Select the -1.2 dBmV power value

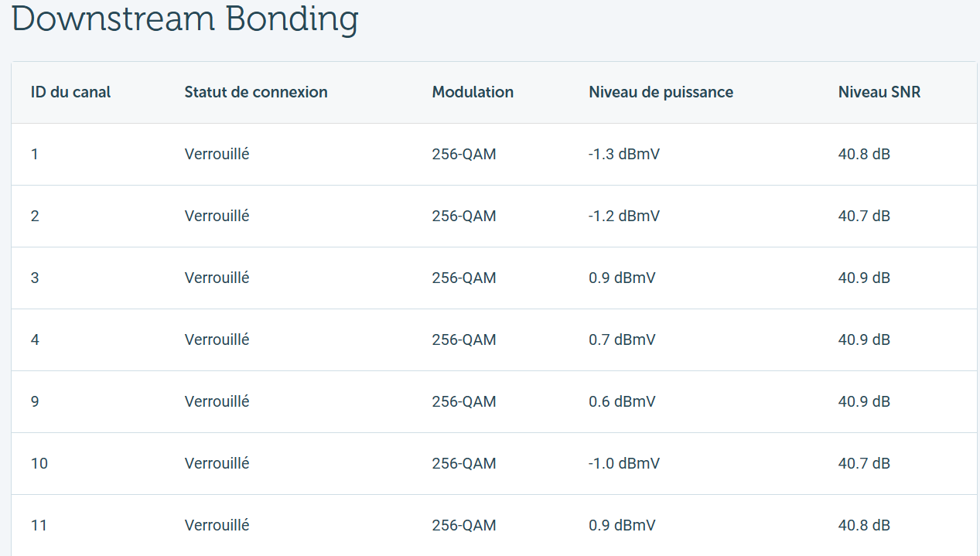[624, 216]
